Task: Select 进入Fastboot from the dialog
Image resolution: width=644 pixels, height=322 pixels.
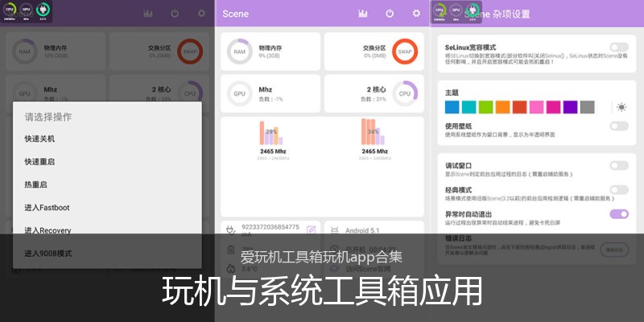Action: click(107, 208)
